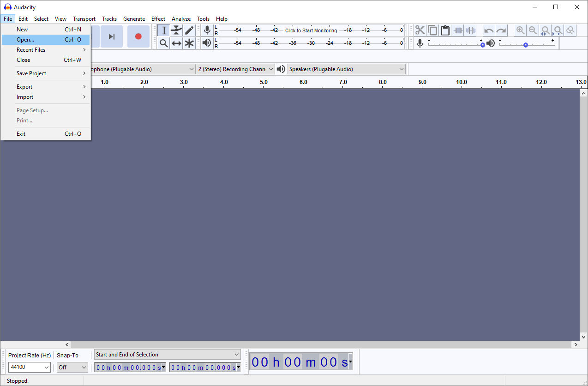Viewport: 588px width, 386px height.
Task: Click the Copy icon in edit toolbar
Action: 432,30
